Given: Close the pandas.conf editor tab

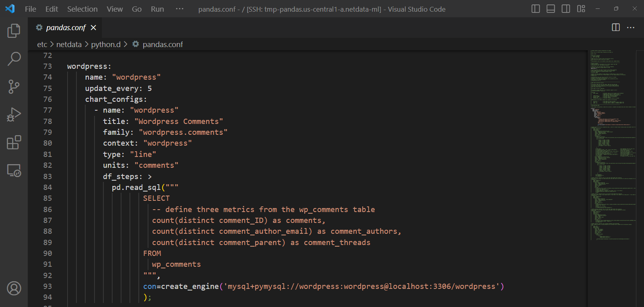Looking at the screenshot, I should tap(93, 27).
